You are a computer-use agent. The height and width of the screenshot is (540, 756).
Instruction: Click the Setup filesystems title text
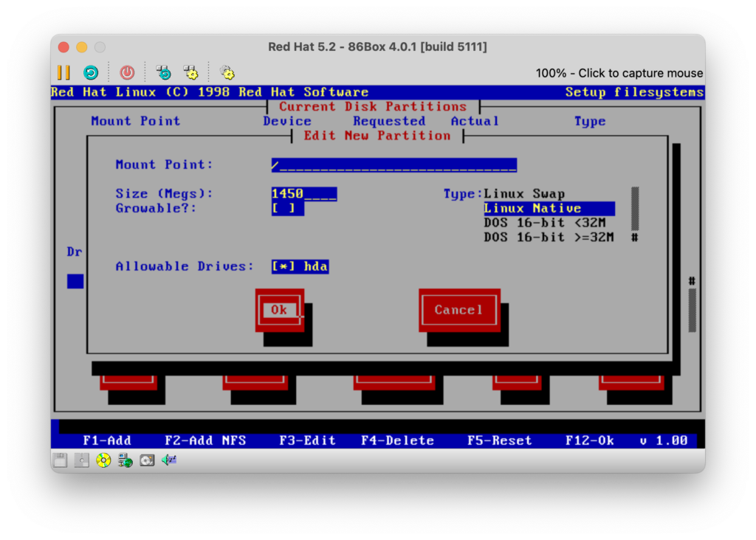pos(634,92)
